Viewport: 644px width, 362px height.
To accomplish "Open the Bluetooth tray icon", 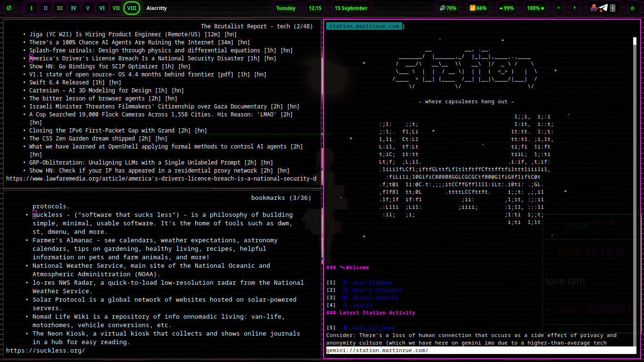I will [613, 8].
